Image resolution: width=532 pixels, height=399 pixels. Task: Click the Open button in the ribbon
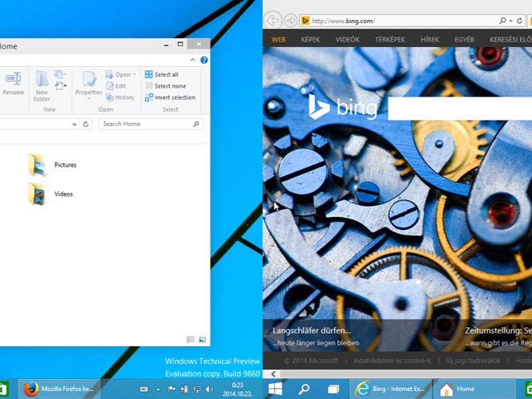pos(118,74)
